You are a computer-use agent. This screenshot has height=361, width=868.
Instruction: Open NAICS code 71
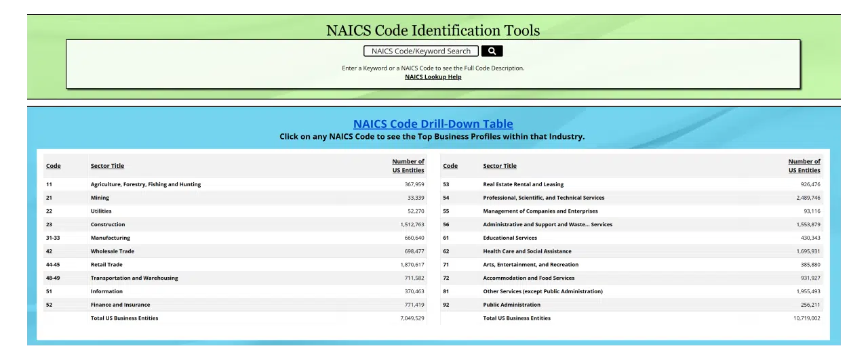click(446, 265)
